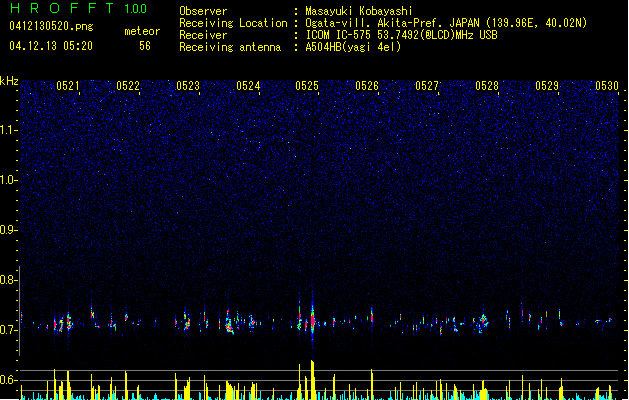Click the 0.8 kHz axis label
The image size is (629, 400).
tap(8, 280)
